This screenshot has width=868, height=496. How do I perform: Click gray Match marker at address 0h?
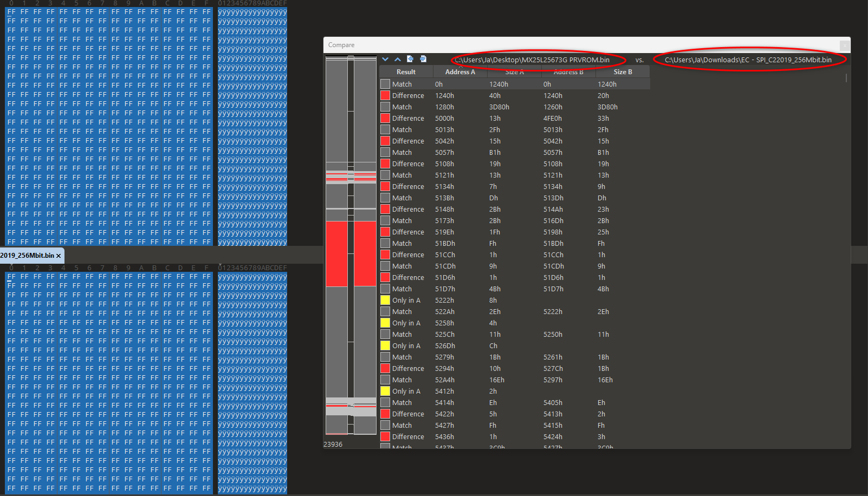pyautogui.click(x=385, y=84)
